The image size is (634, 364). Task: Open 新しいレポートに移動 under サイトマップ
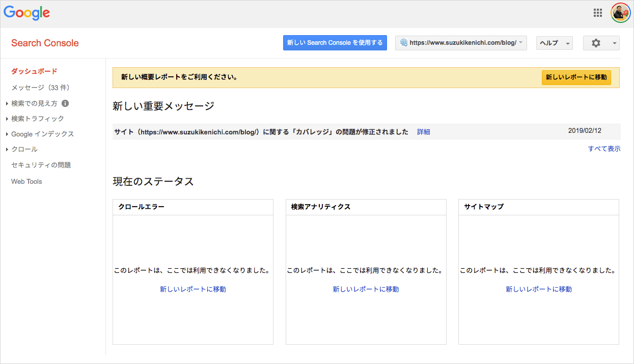(x=539, y=289)
